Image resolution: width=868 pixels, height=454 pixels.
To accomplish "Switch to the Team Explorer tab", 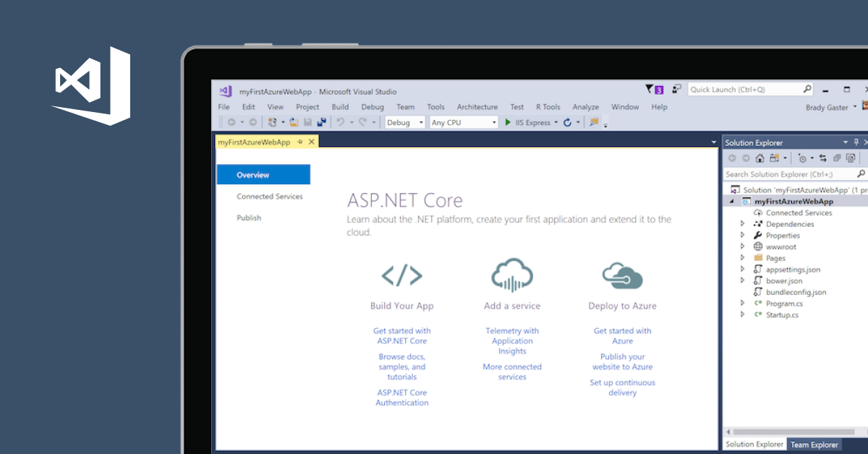I will point(814,445).
